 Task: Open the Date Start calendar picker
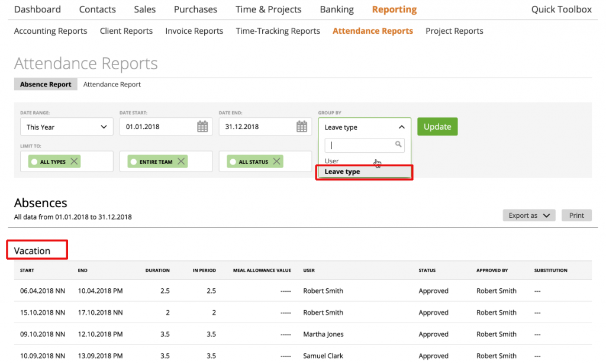(204, 126)
